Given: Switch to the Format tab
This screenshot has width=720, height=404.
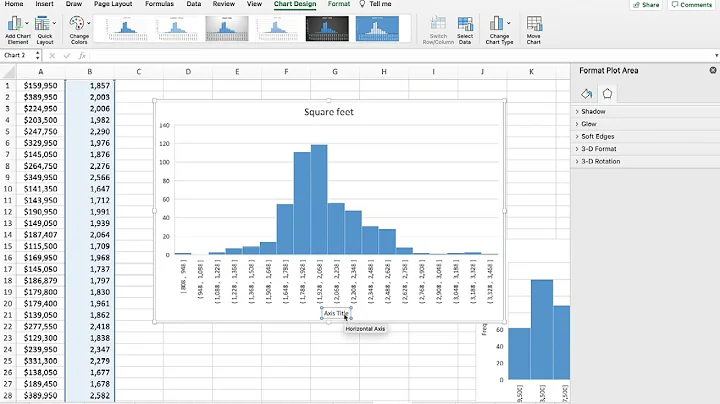Looking at the screenshot, I should (339, 4).
